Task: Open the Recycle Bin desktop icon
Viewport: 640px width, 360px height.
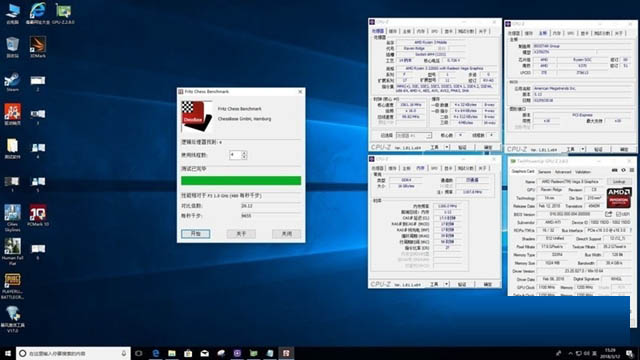Action: coord(13,47)
